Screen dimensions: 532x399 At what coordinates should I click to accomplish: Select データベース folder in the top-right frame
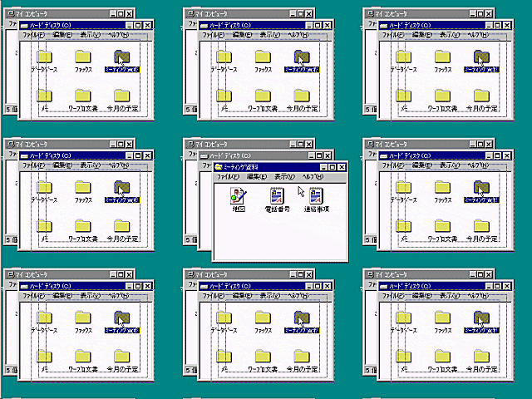tap(404, 57)
